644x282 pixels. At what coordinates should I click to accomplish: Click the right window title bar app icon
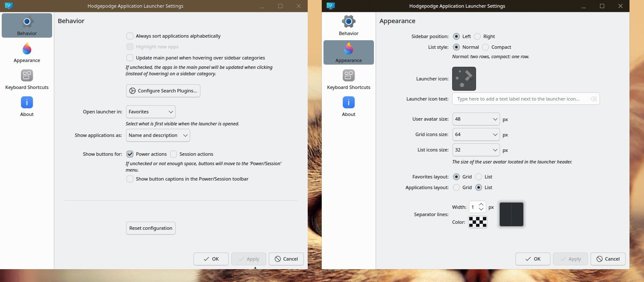pyautogui.click(x=330, y=6)
